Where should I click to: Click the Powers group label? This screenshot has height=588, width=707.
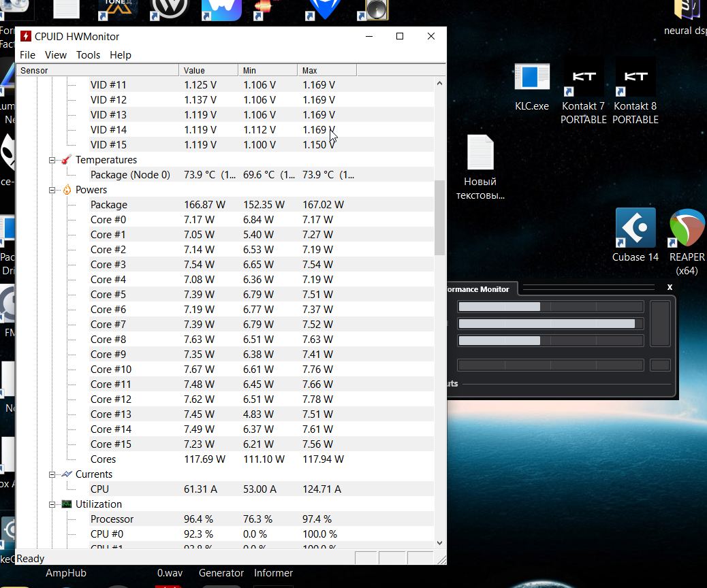click(91, 190)
